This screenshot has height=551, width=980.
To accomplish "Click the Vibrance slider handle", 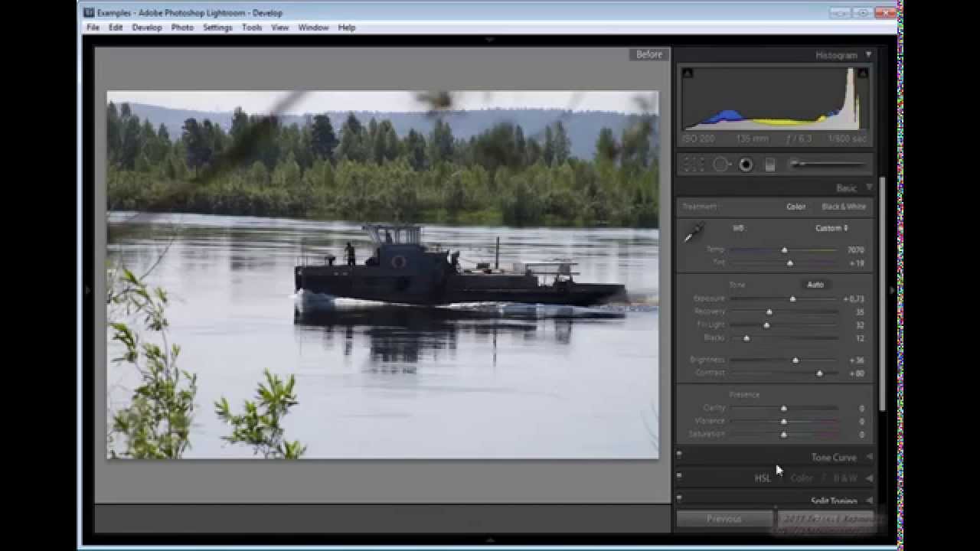I will [783, 422].
